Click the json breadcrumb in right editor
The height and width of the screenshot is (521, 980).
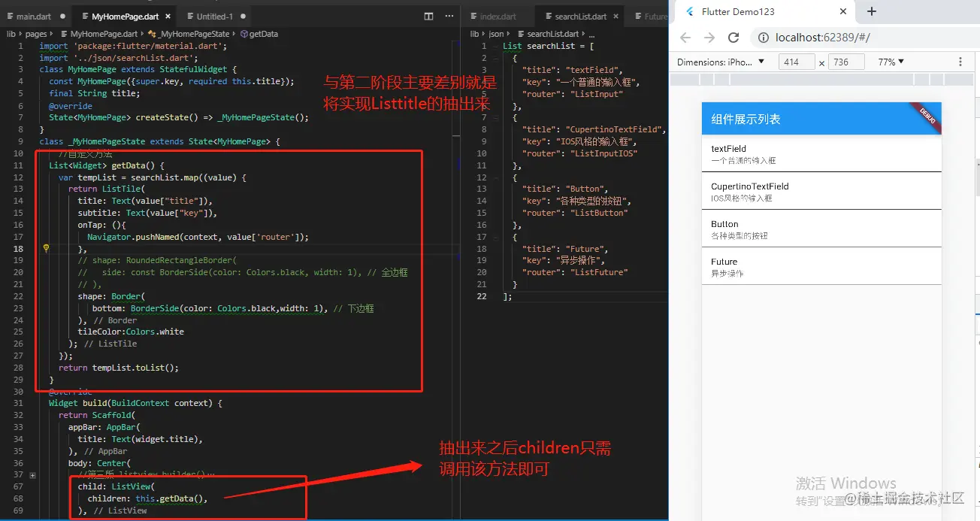click(496, 34)
